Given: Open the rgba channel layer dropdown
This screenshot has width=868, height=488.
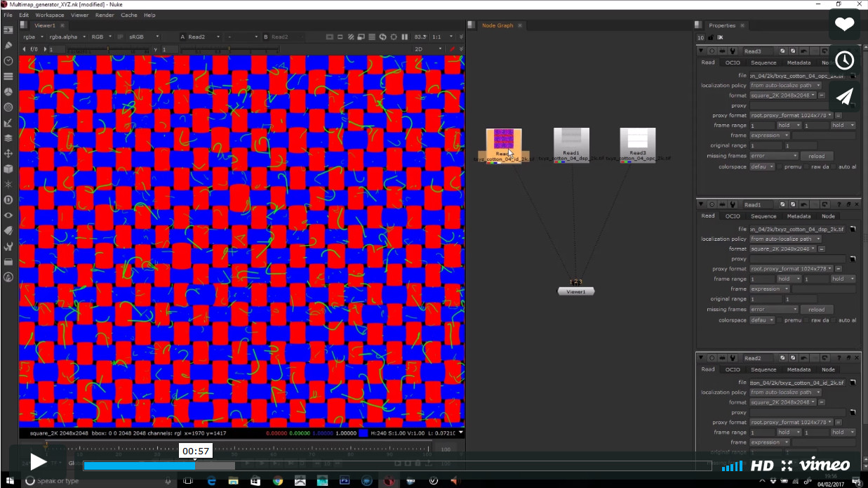Looking at the screenshot, I should point(33,37).
